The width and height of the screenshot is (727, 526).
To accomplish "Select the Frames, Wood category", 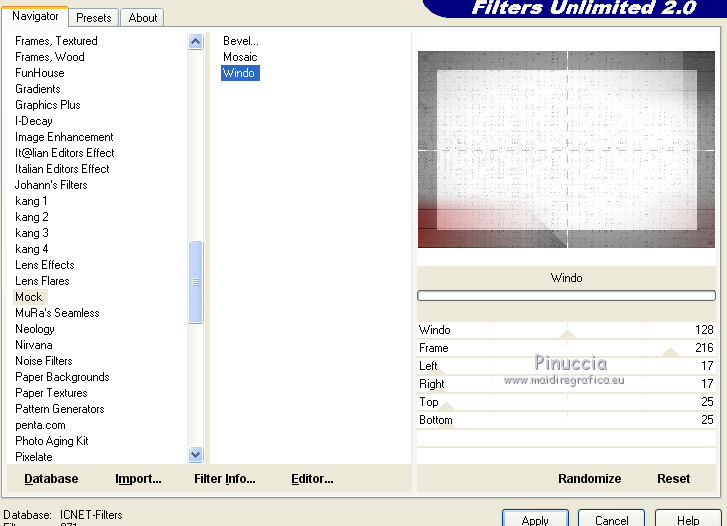I will coord(50,57).
